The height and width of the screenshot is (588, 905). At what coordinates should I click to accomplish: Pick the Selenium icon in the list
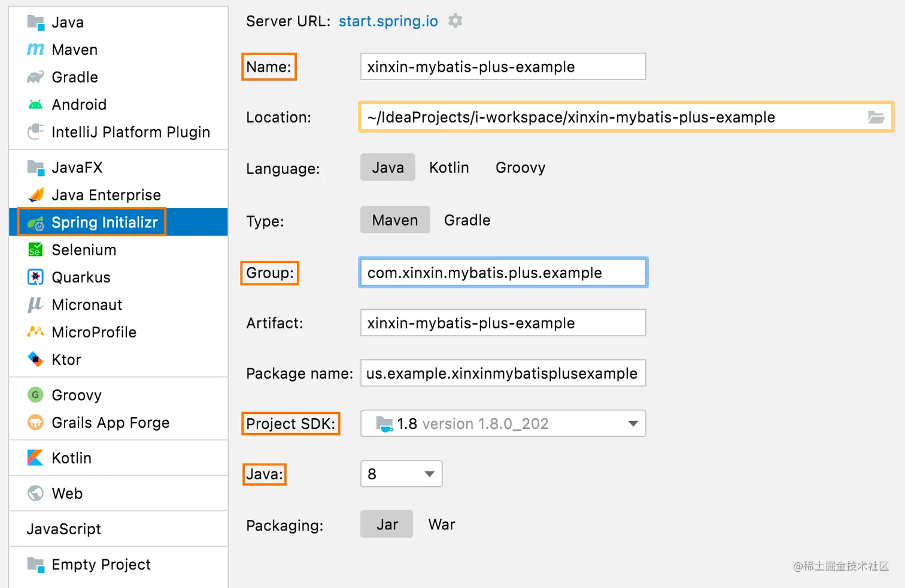click(35, 250)
